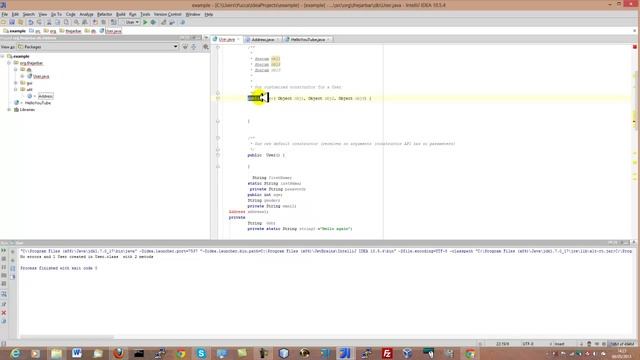Open the Build menu
Screen dimensions: 640x360
121,14
